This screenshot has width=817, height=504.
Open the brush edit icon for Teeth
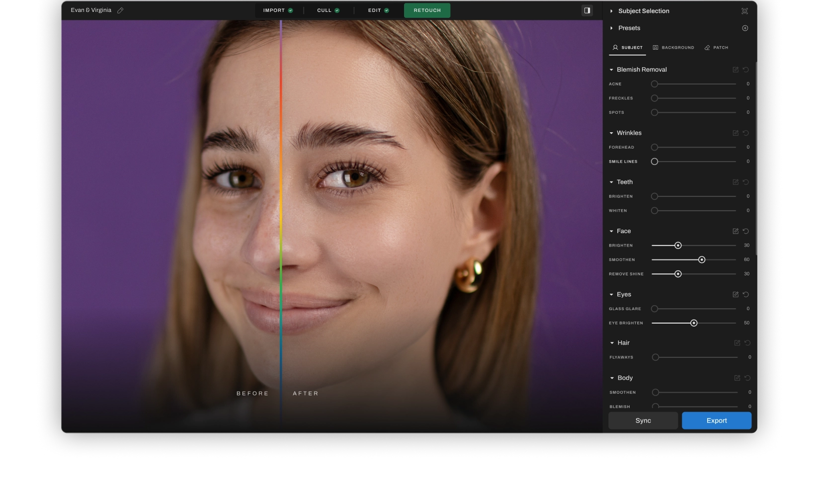click(735, 182)
